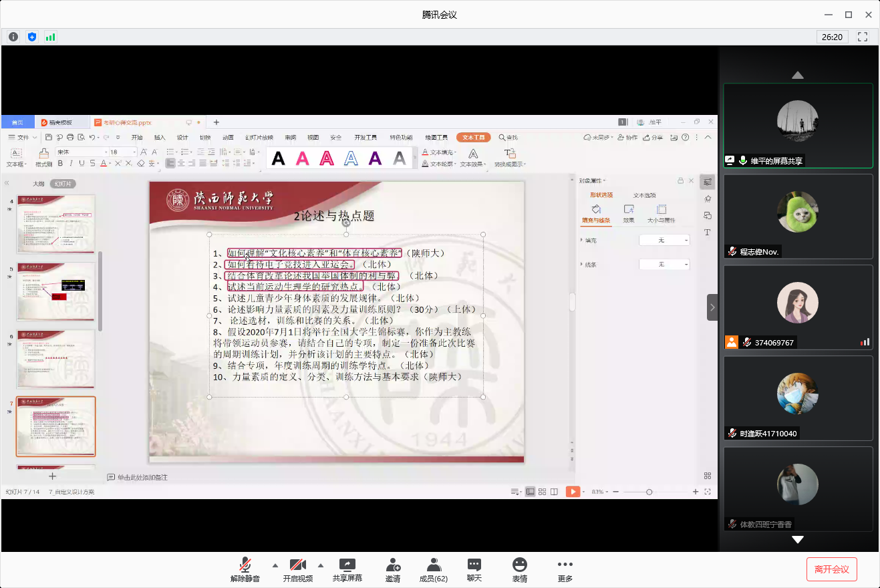Screen dimensions: 880x588
Task: Select the shared screen content area
Action: (359, 307)
